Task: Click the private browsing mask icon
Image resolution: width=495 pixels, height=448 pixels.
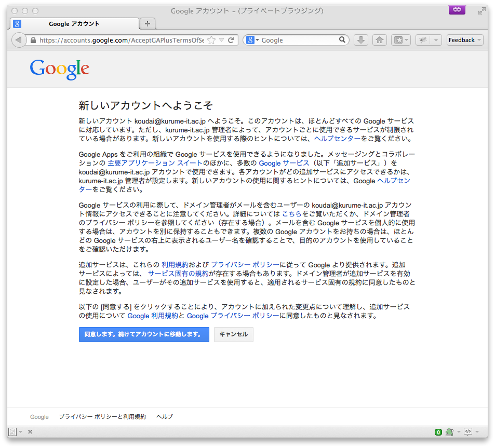Action: (x=457, y=10)
